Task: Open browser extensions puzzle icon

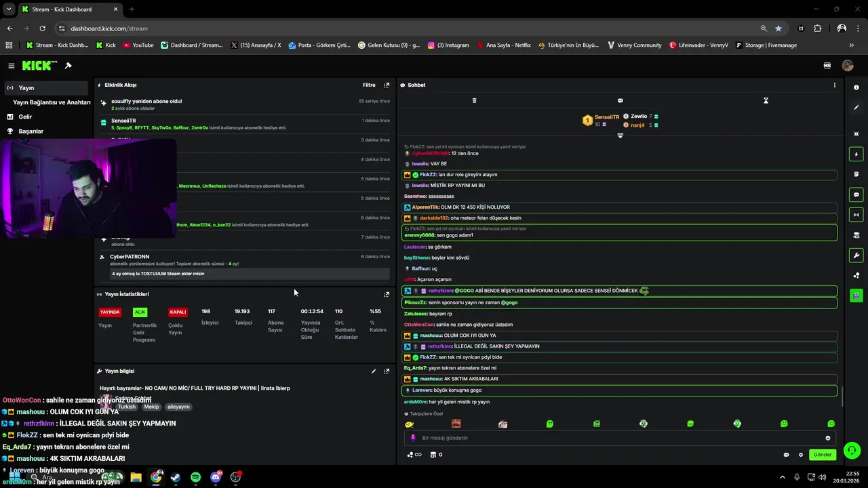Action: point(817,28)
